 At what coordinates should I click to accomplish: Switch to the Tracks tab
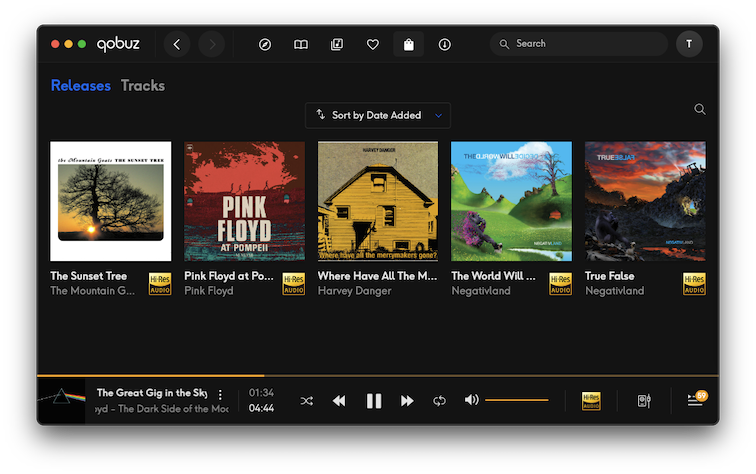143,86
